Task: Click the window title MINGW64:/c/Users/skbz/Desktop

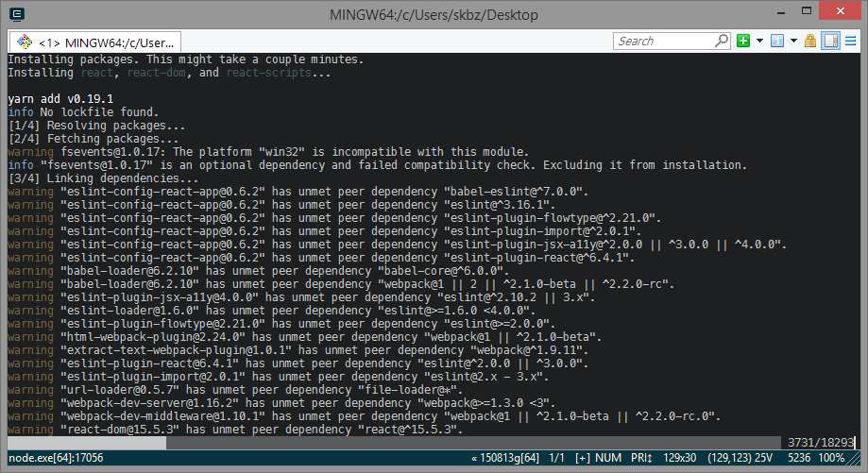Action: 434,15
